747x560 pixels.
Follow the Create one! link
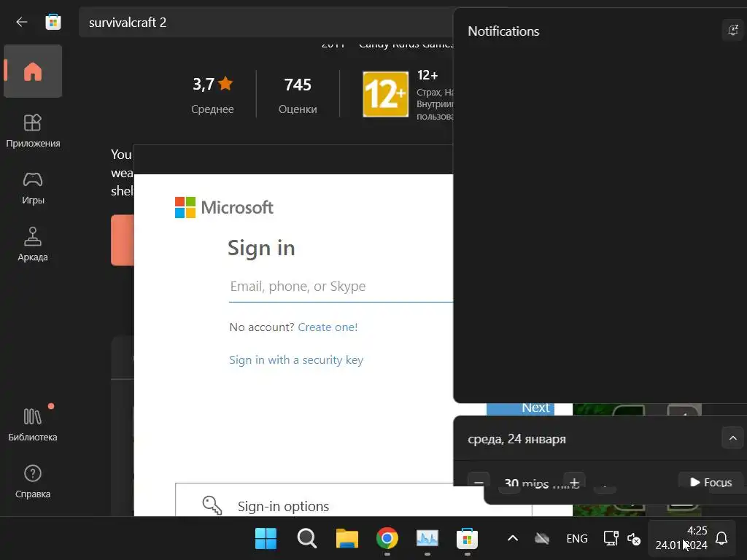[x=328, y=327]
